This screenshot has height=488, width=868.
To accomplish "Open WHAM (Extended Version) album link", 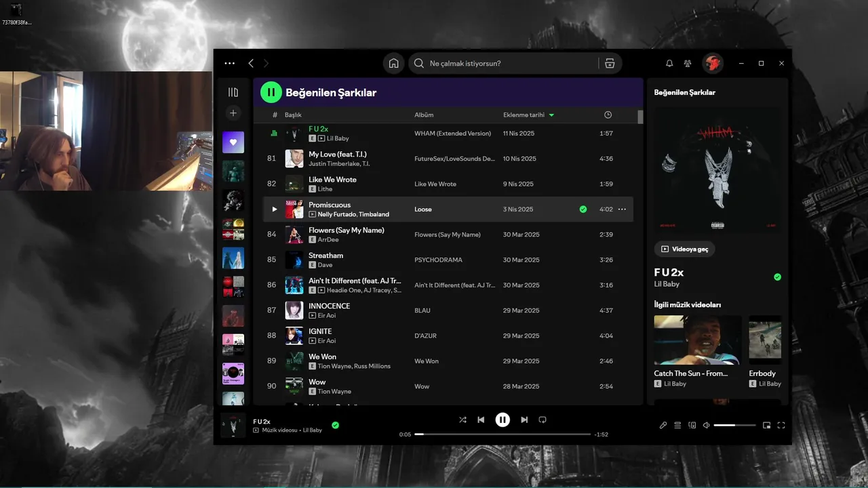I will click(452, 134).
